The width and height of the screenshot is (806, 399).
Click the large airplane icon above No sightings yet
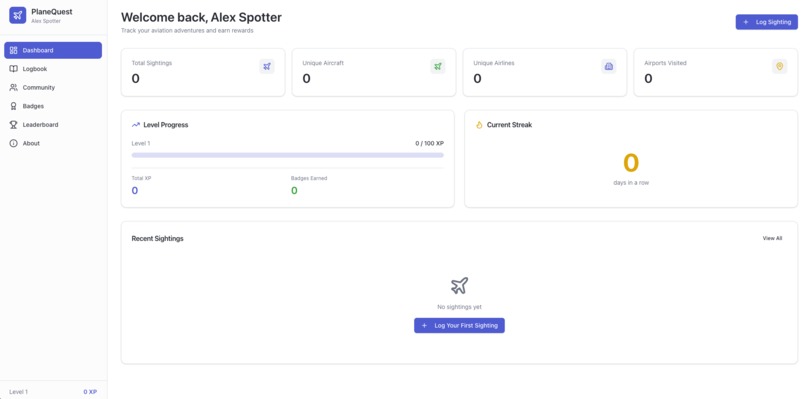(459, 285)
